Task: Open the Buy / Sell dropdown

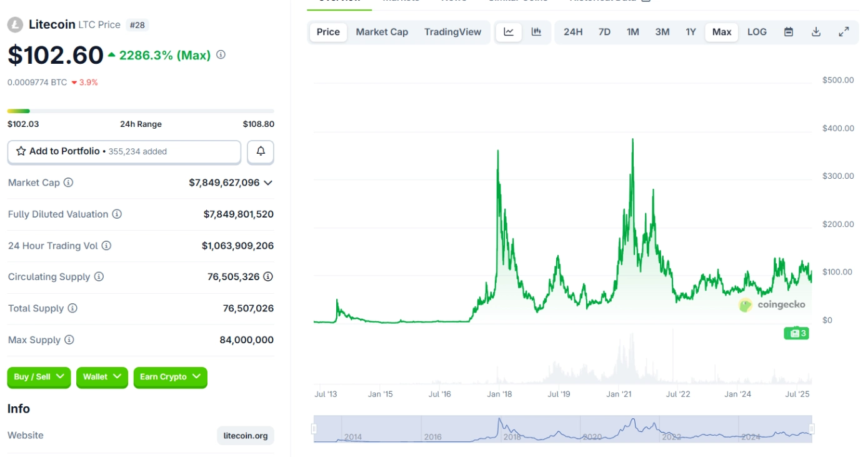Action: click(x=39, y=377)
